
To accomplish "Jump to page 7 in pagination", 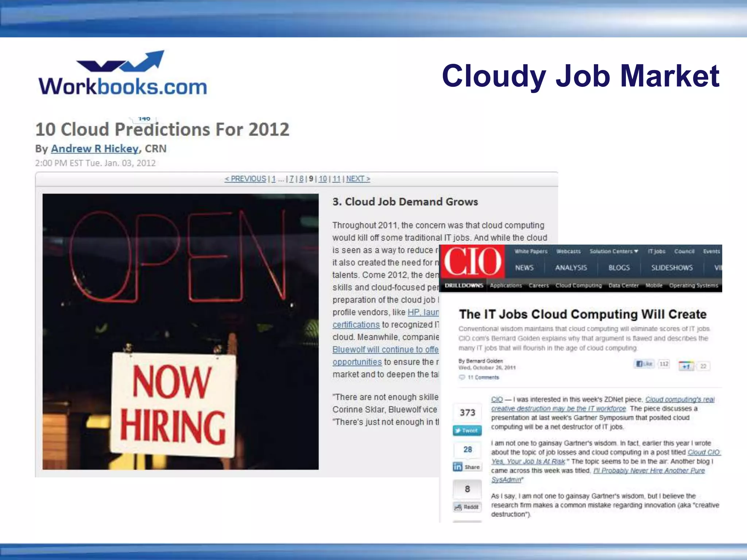I will 291,179.
